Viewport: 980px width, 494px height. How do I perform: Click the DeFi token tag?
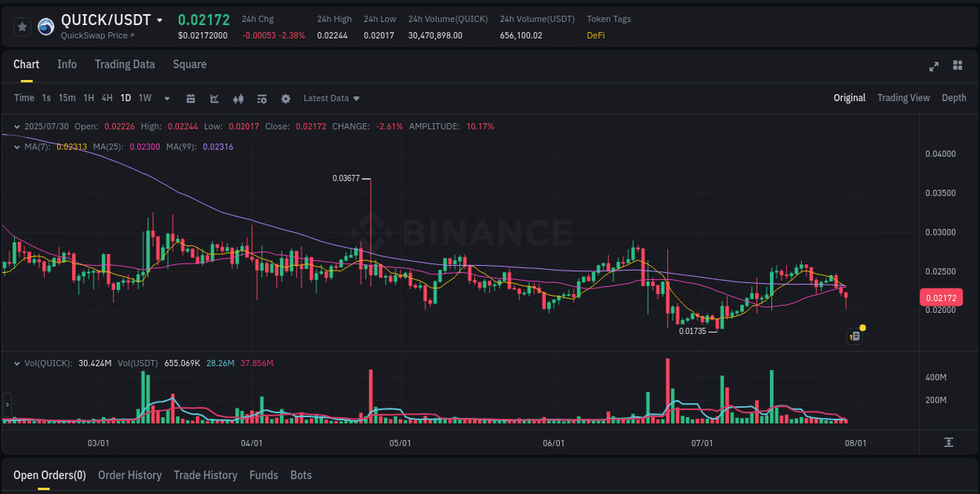tap(595, 35)
